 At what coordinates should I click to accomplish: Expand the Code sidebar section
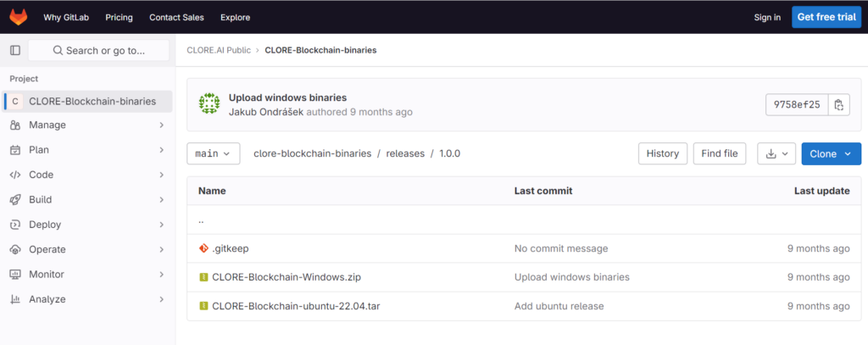pyautogui.click(x=86, y=175)
